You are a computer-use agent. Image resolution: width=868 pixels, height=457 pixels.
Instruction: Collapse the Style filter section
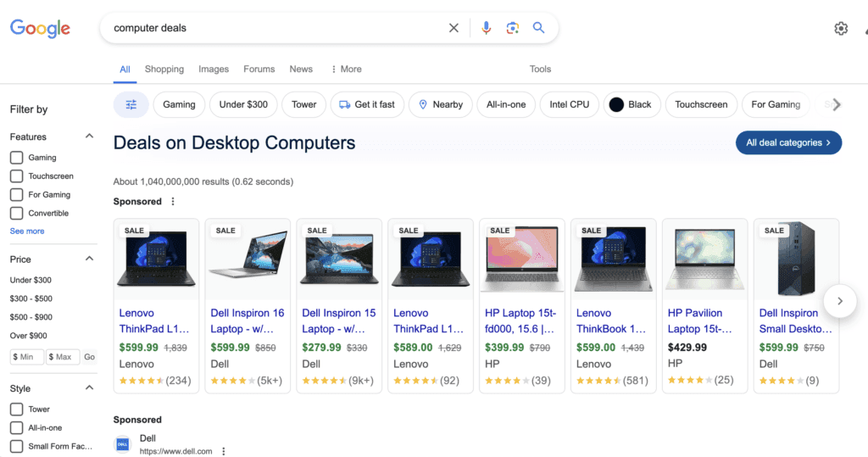pos(89,387)
